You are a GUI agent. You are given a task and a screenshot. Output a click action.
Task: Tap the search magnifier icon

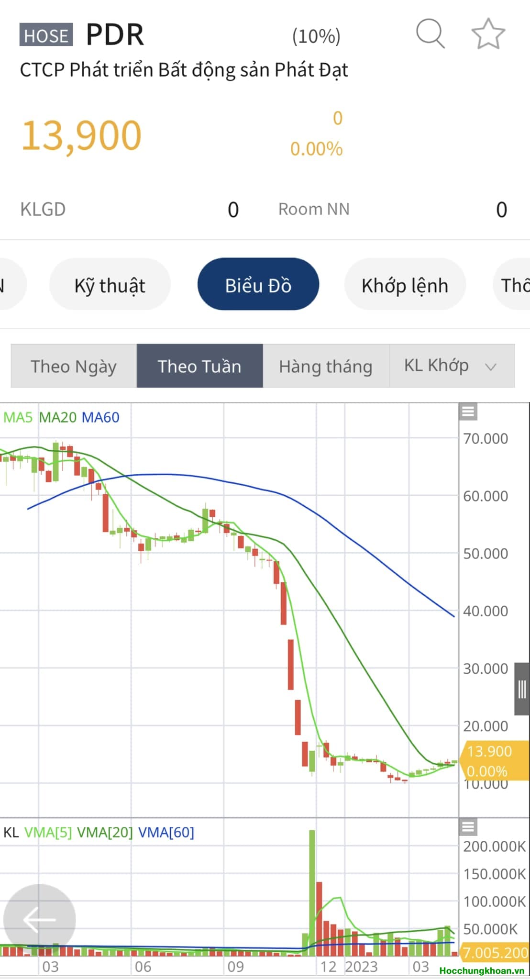click(431, 33)
